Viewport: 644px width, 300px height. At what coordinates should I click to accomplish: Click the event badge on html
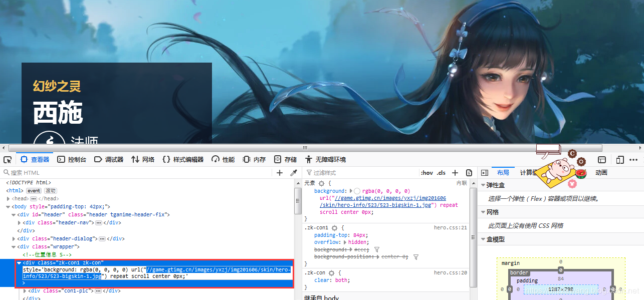pos(34,191)
